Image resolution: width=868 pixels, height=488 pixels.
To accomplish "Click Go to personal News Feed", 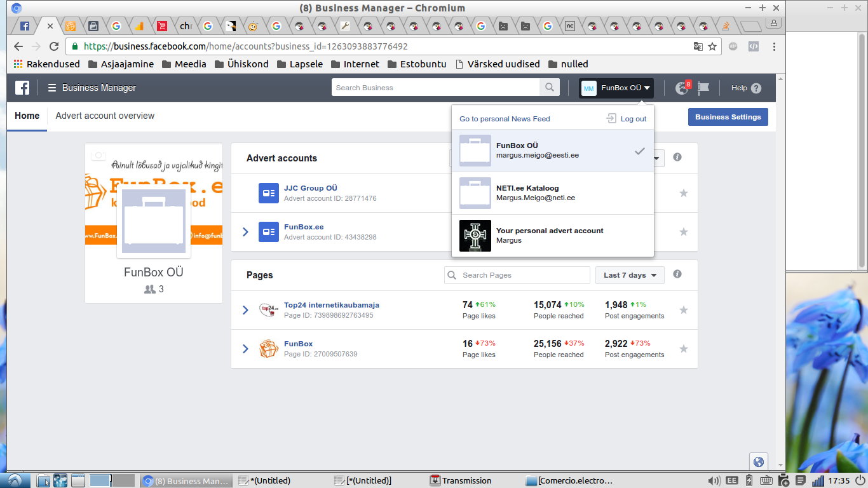I will point(505,119).
